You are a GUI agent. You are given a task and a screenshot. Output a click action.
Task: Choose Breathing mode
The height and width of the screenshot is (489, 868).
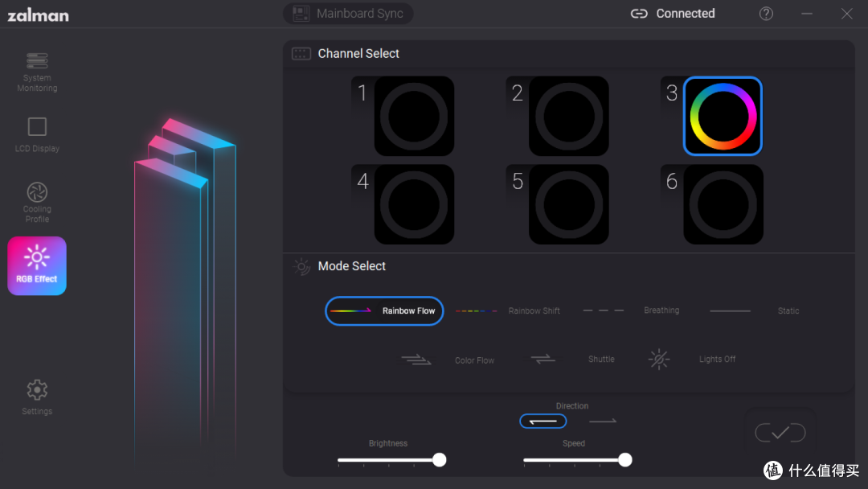(x=631, y=310)
